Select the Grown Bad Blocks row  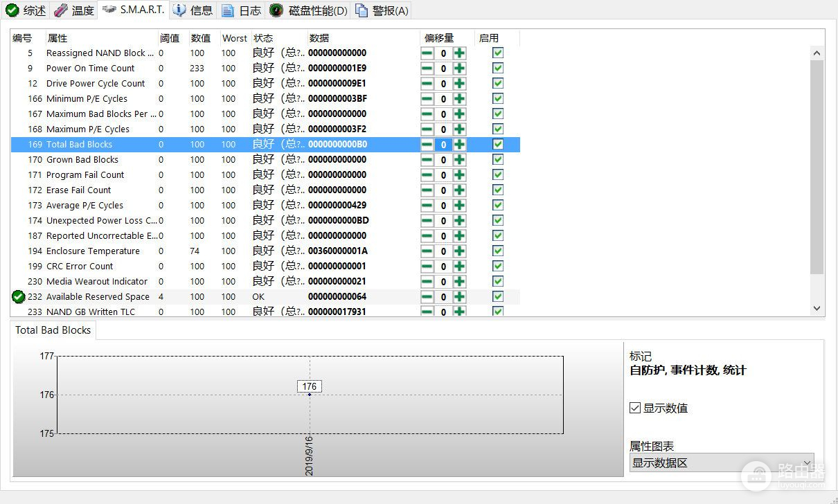pyautogui.click(x=82, y=160)
